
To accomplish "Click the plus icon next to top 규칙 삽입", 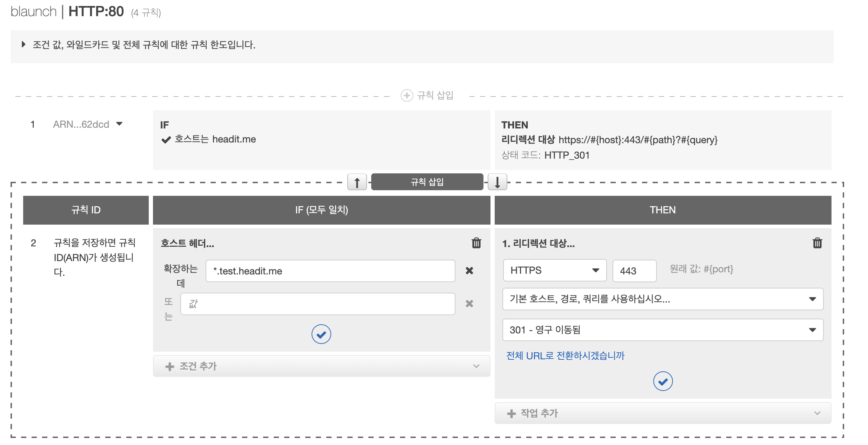I will (407, 95).
